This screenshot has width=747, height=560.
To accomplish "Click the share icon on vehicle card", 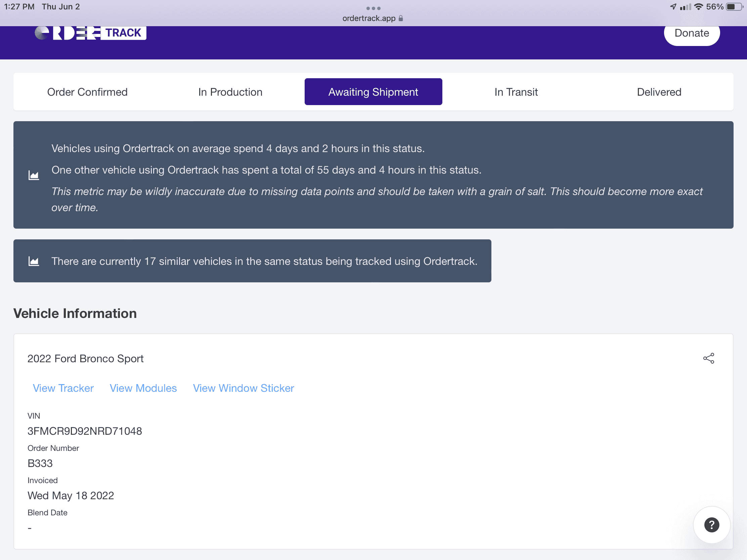I will point(708,358).
